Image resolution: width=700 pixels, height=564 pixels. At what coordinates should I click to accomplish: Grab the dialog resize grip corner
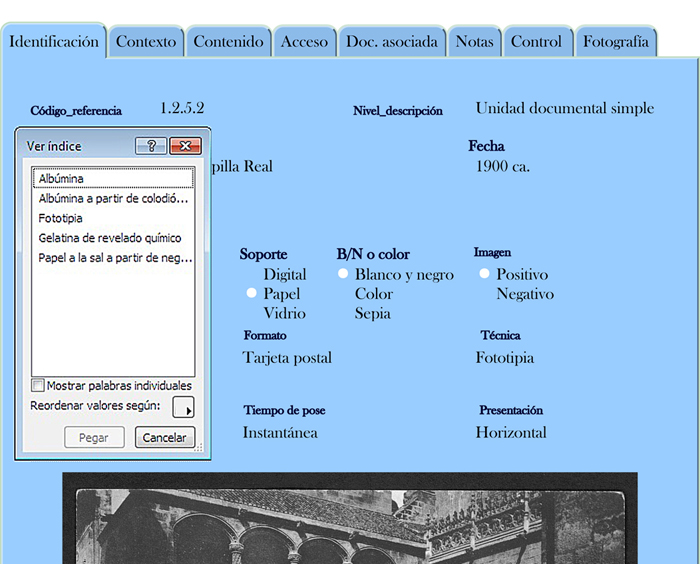(199, 447)
